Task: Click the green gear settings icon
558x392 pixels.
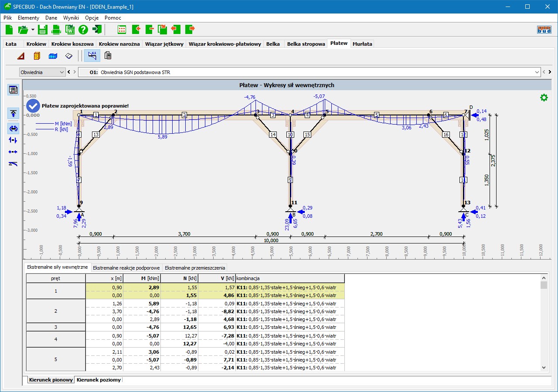Action: pyautogui.click(x=544, y=98)
